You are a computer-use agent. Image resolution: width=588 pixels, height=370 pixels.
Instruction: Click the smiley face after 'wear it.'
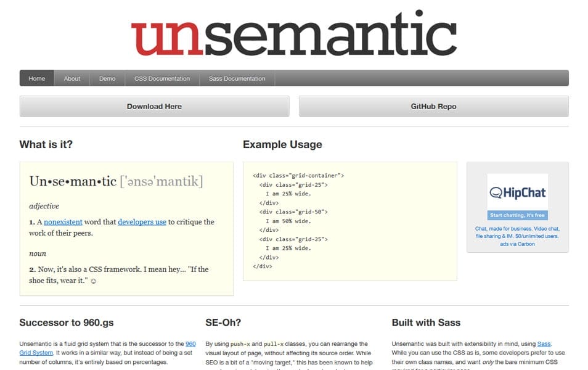[93, 281]
